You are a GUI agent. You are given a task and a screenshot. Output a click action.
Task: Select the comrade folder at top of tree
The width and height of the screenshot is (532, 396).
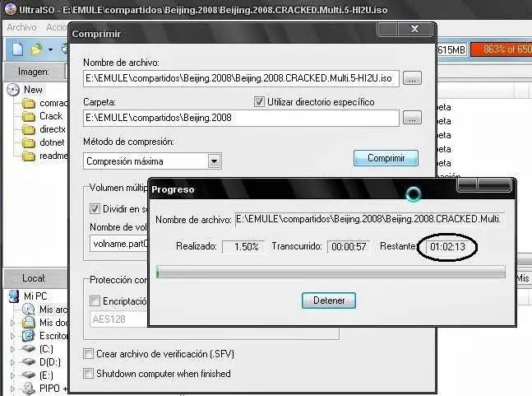(x=53, y=103)
